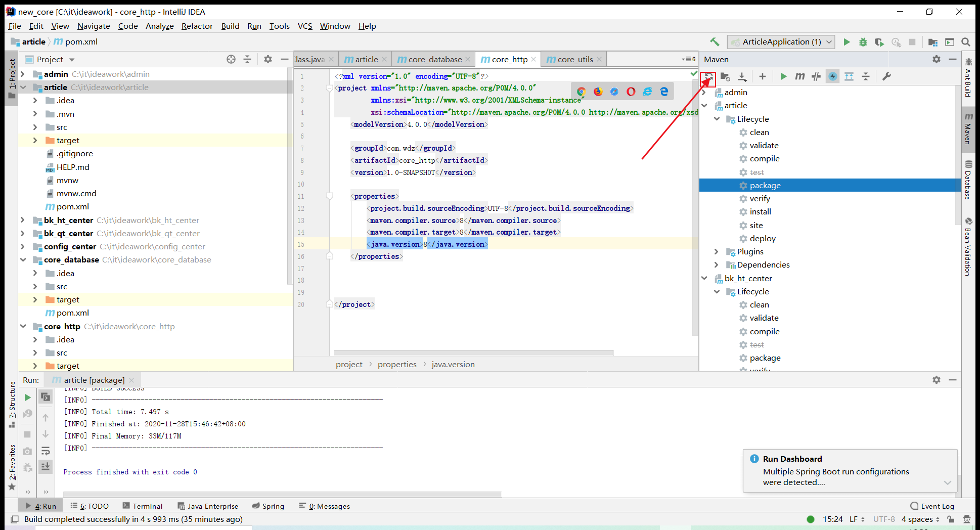Open the VCS menu

point(305,26)
